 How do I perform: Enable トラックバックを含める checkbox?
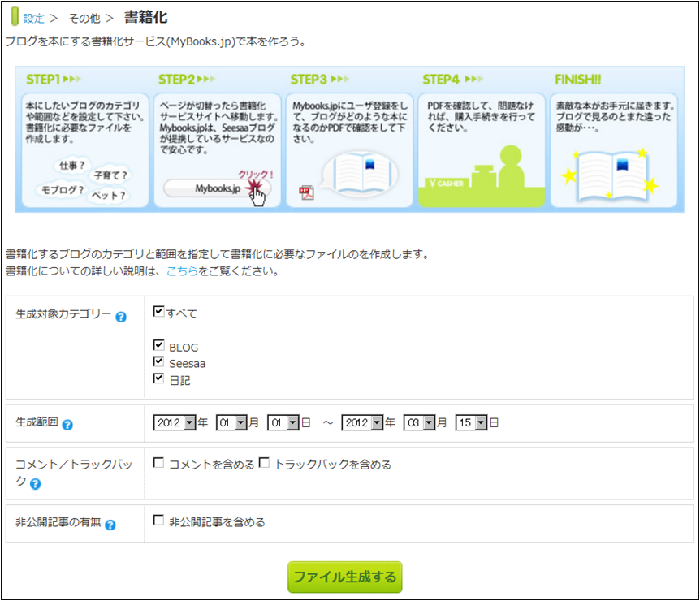point(264,464)
